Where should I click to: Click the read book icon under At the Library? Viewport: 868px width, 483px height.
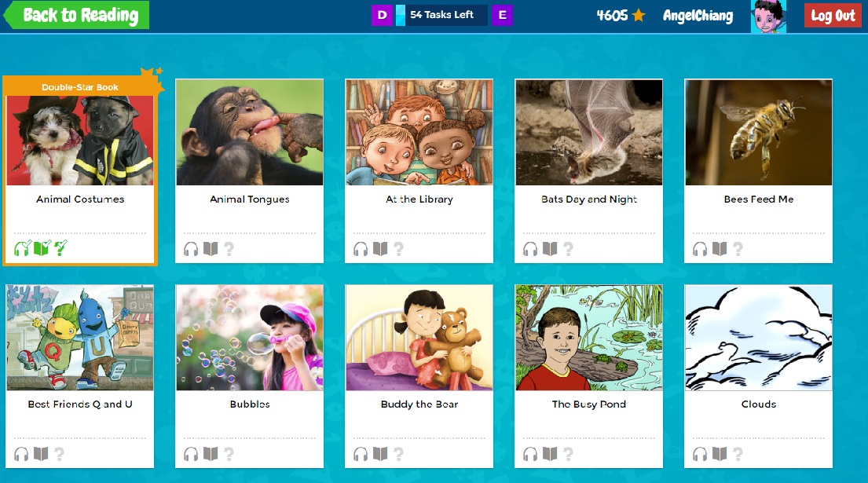tap(380, 249)
